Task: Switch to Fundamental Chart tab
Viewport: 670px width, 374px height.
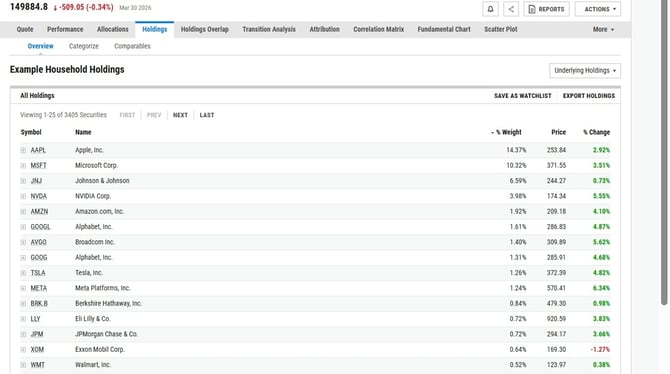Action: (444, 29)
